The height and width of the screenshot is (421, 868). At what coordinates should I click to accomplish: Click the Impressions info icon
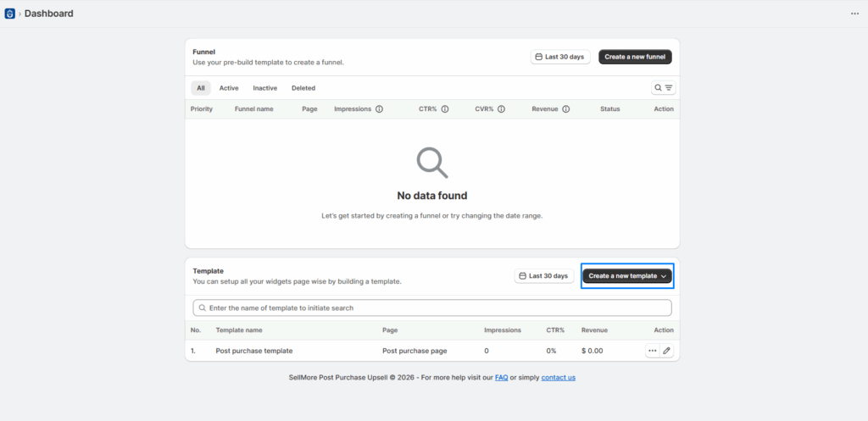pos(379,109)
